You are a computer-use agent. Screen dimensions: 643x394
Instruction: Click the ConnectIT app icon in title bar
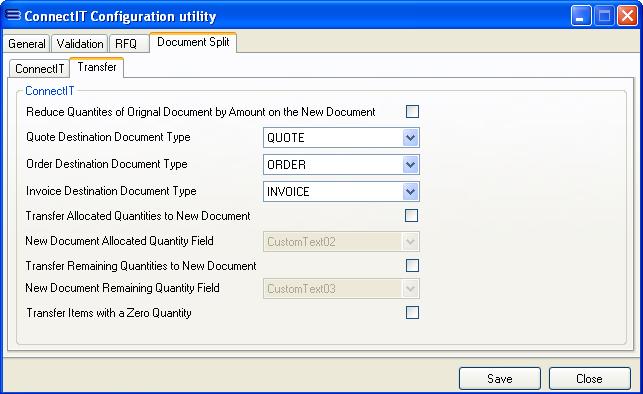click(x=13, y=15)
